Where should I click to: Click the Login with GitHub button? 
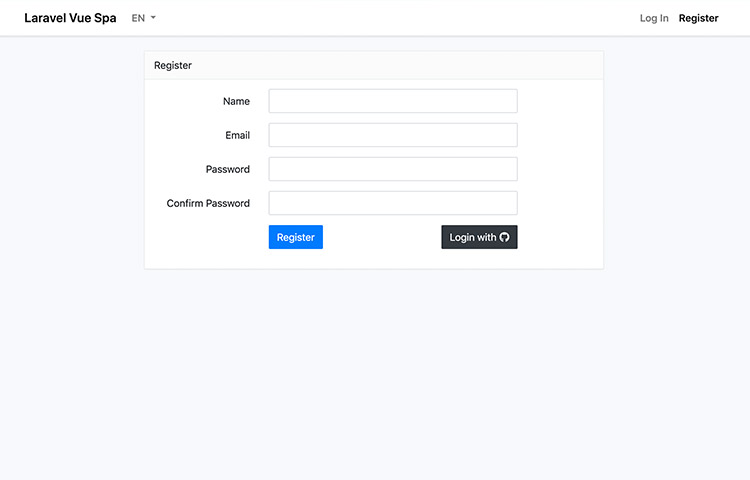(x=478, y=237)
